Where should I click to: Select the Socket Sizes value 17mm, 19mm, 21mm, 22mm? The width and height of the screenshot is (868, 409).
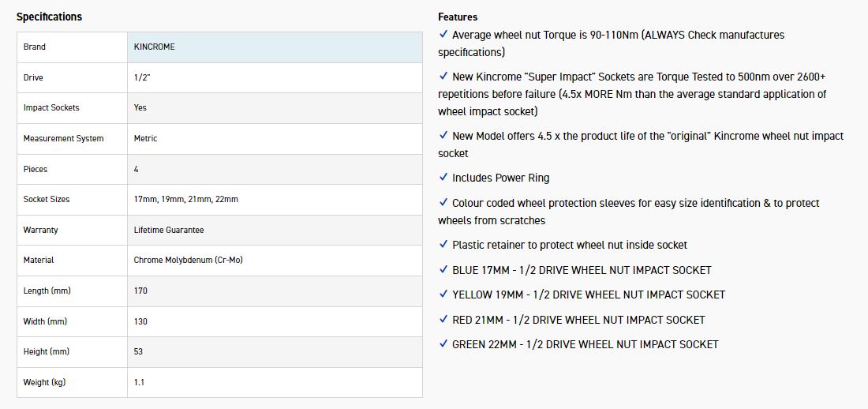pyautogui.click(x=186, y=200)
